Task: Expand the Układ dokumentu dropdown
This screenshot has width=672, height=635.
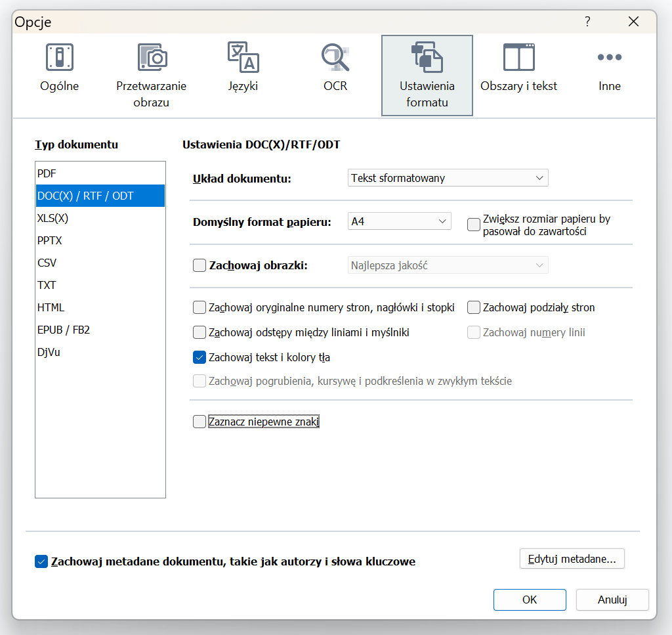Action: pyautogui.click(x=448, y=178)
